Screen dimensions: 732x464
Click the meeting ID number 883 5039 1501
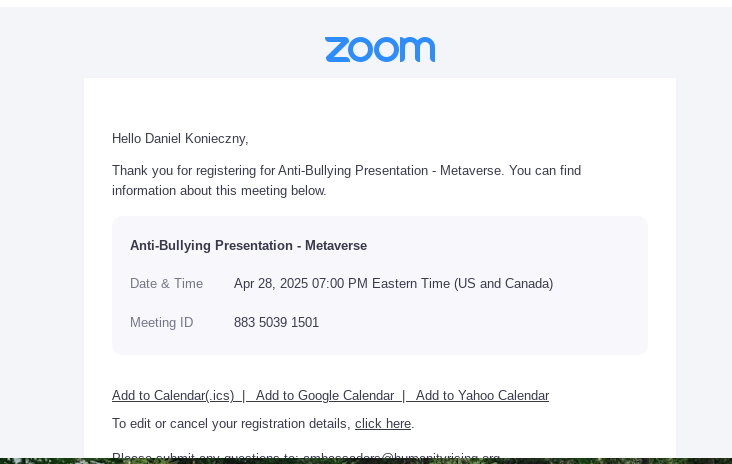pos(276,323)
